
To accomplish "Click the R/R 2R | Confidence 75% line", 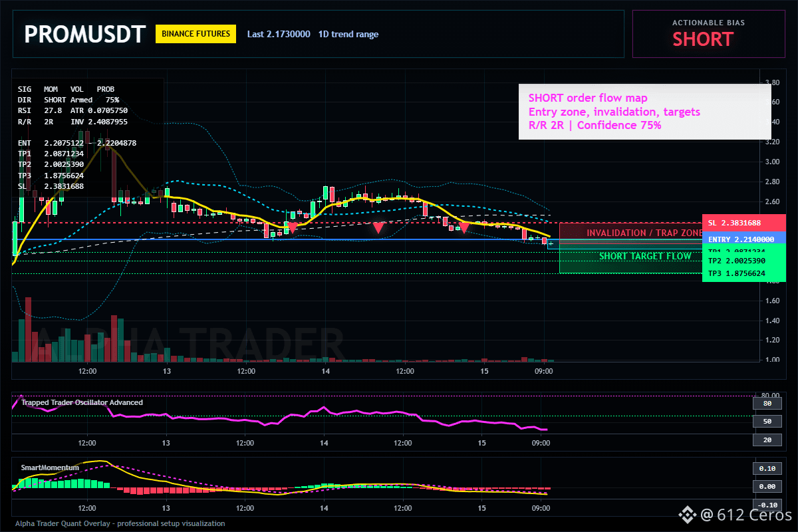I will [595, 125].
